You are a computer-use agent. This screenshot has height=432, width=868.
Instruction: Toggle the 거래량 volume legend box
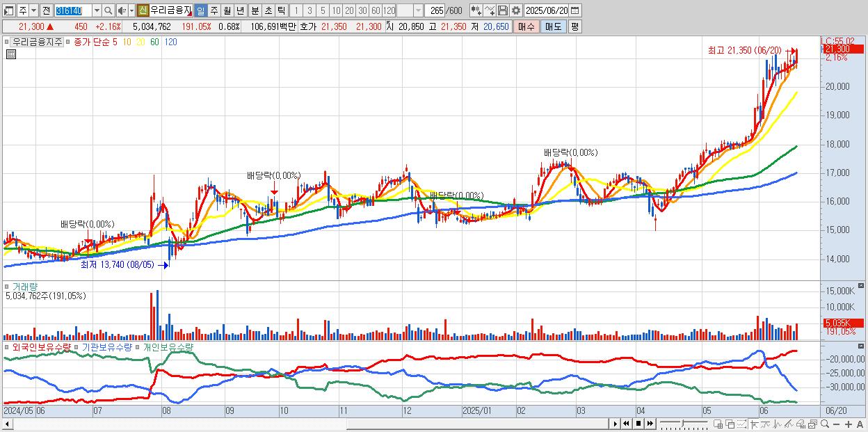pyautogui.click(x=8, y=286)
